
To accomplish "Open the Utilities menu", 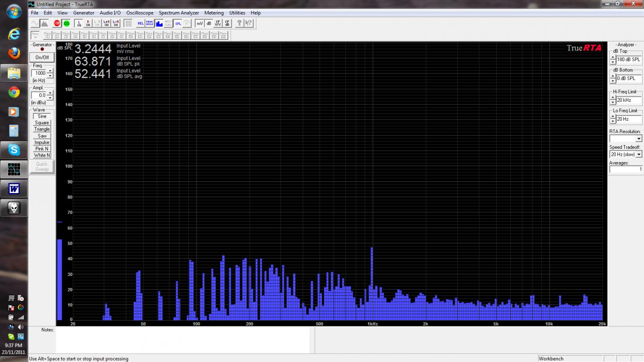I will tap(237, 13).
